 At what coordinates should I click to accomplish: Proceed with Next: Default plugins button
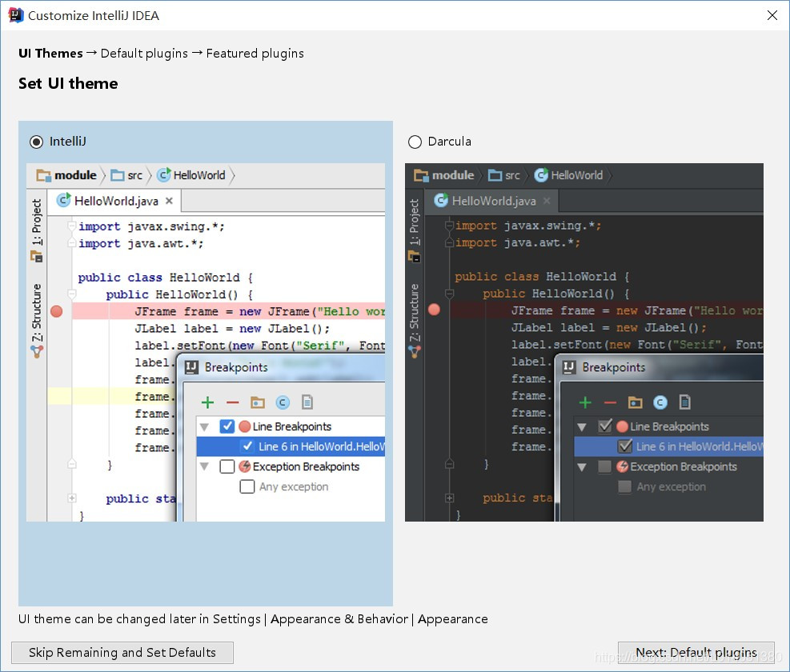point(696,652)
